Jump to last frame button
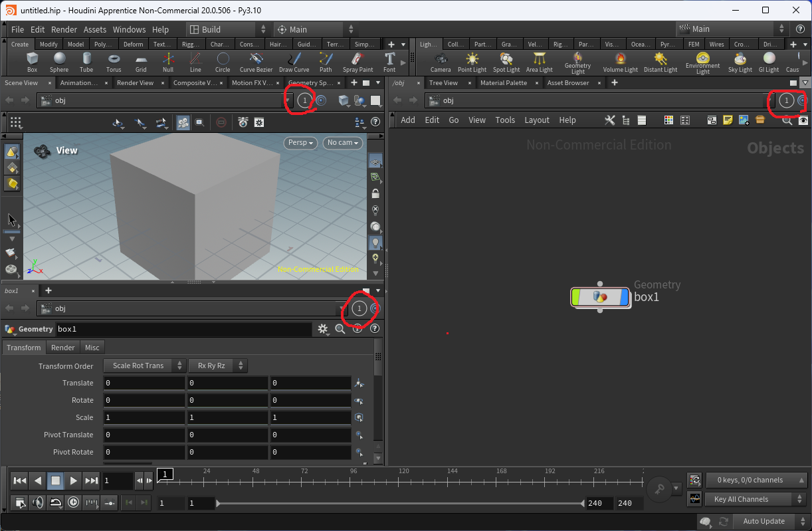The image size is (812, 531). (91, 480)
